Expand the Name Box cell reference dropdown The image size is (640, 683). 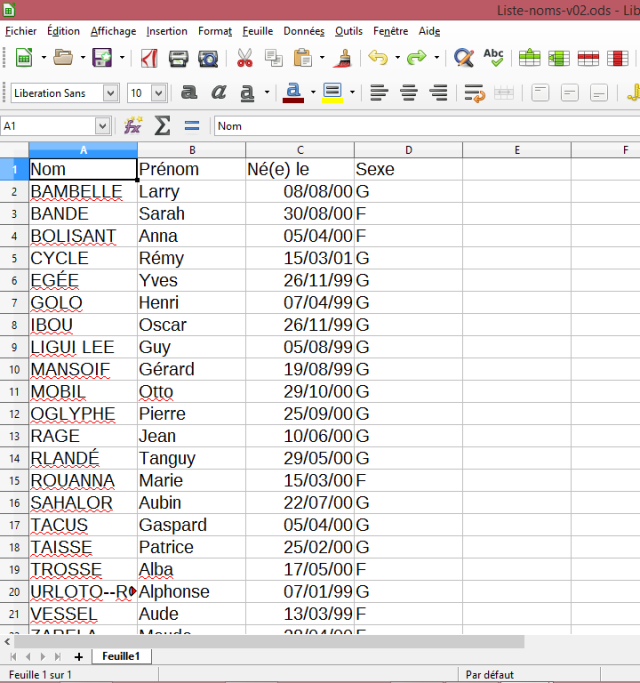[102, 126]
